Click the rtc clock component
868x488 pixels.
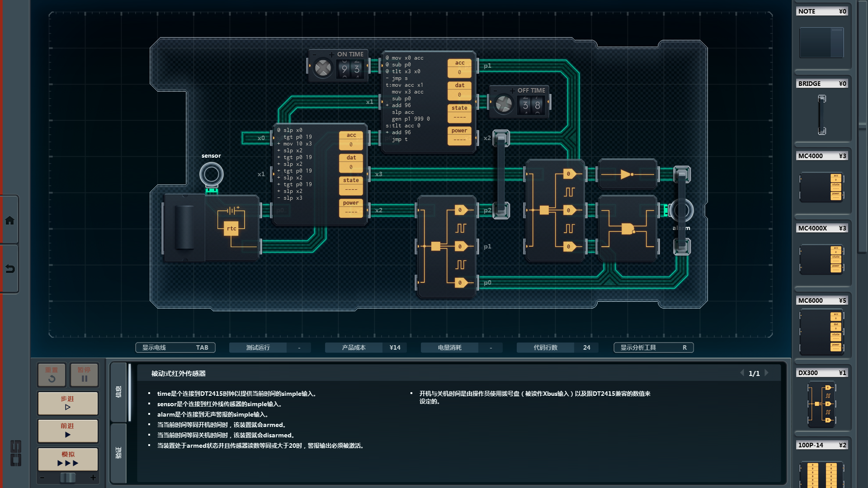(x=231, y=228)
